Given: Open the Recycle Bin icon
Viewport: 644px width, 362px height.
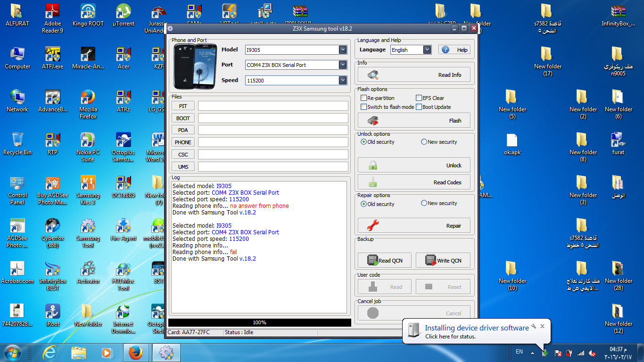Looking at the screenshot, I should tap(17, 144).
